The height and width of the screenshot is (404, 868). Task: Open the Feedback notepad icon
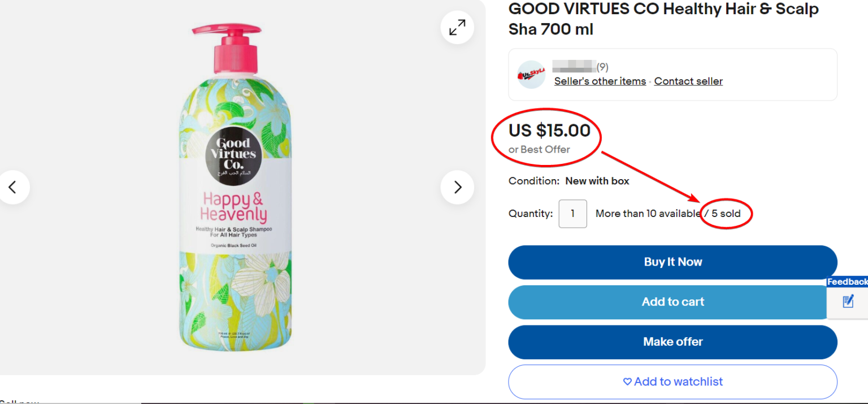848,301
